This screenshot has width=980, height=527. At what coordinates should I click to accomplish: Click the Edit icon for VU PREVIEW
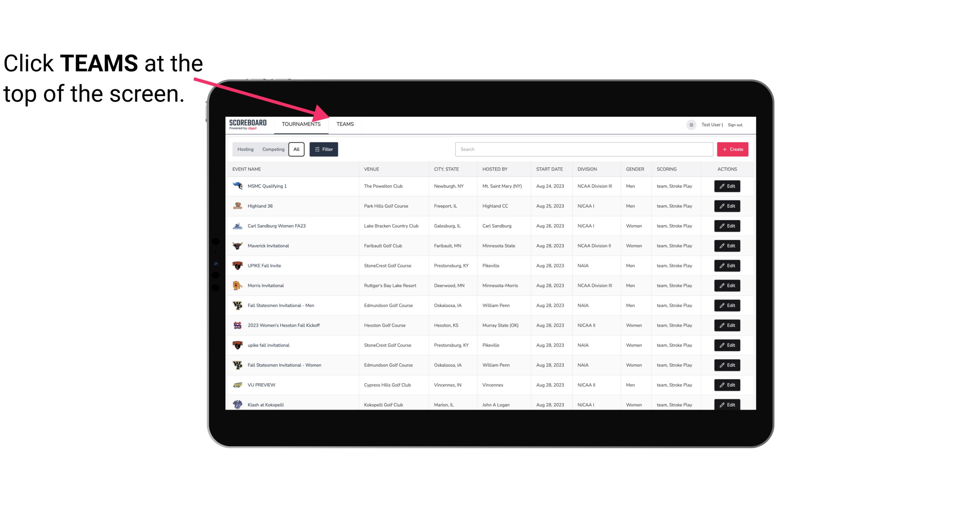pyautogui.click(x=728, y=384)
